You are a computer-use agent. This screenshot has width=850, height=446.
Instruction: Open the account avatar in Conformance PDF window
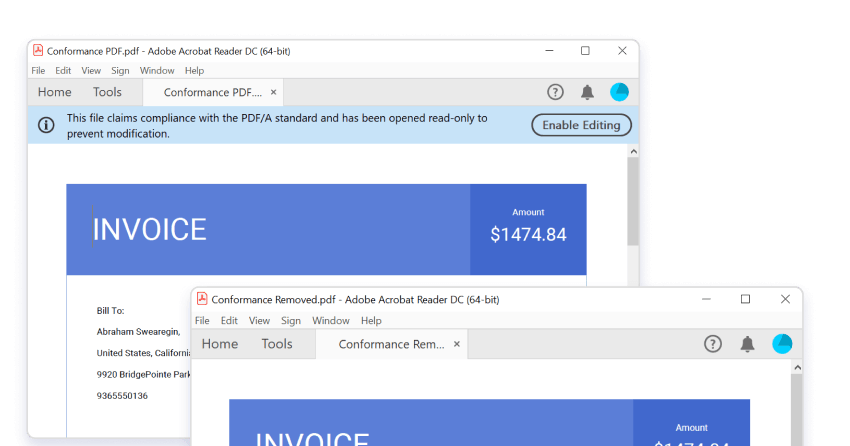point(619,92)
